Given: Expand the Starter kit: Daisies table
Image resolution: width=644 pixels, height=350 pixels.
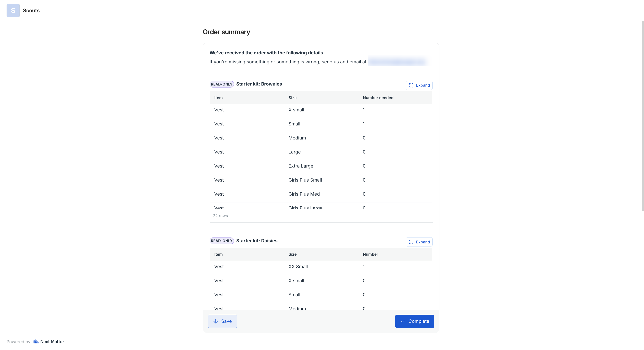Looking at the screenshot, I should (x=419, y=242).
